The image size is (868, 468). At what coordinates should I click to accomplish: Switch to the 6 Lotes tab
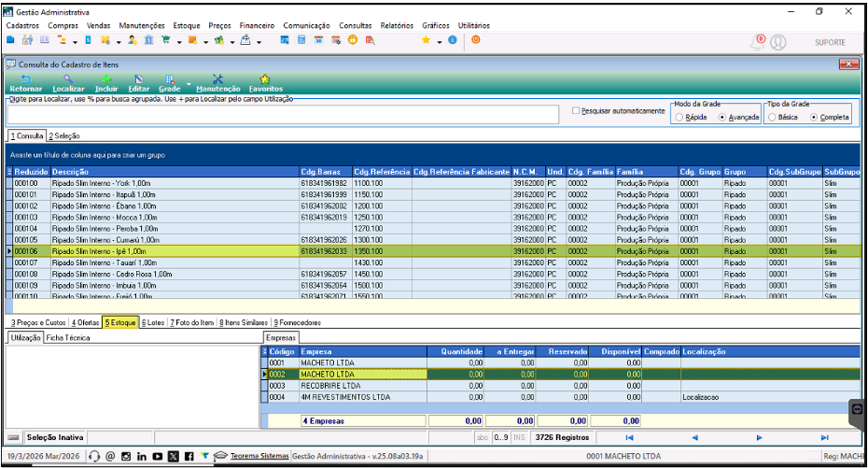pos(153,322)
